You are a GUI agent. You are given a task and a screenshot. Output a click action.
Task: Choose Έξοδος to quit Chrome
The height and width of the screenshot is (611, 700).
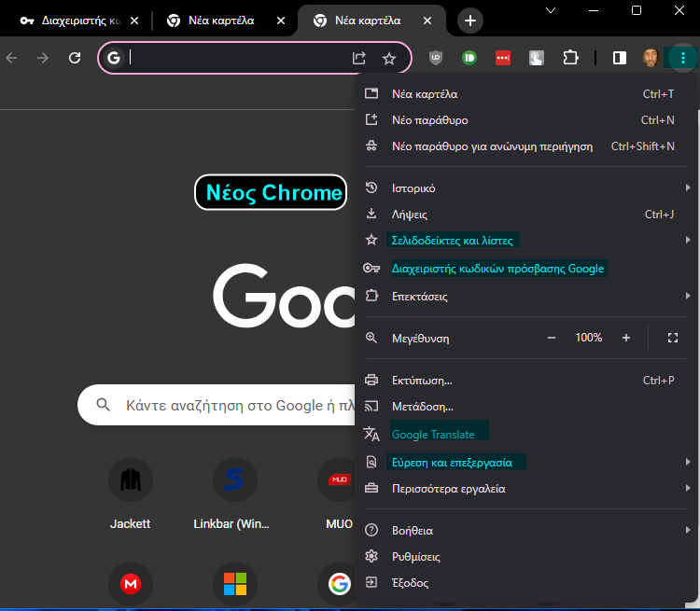click(x=526, y=583)
